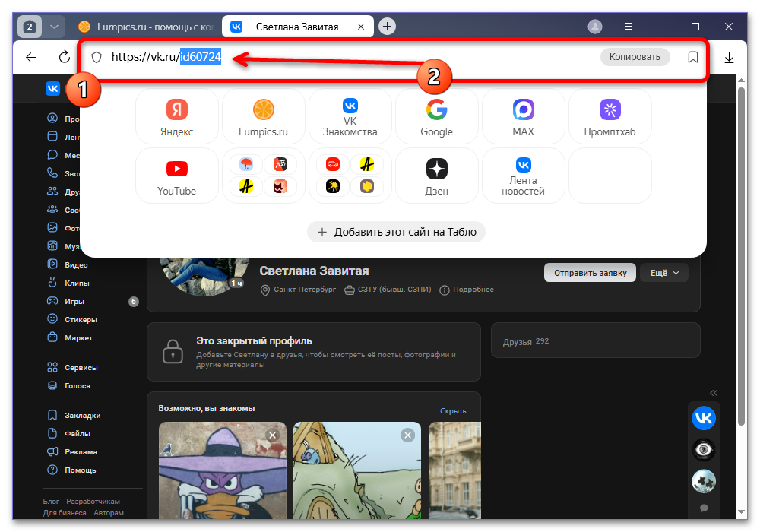This screenshot has height=532, width=760.
Task: Click the Санкт-Петербург location link
Action: (x=299, y=290)
